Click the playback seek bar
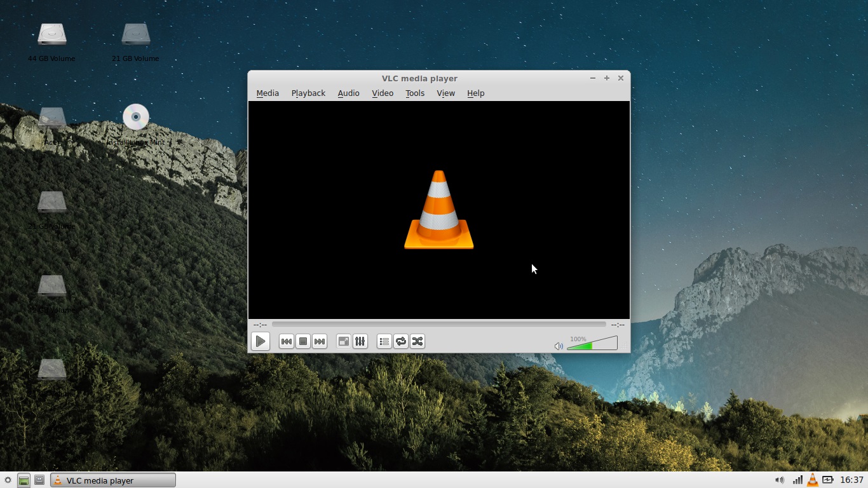Screen dimensions: 868x488 pos(439,324)
